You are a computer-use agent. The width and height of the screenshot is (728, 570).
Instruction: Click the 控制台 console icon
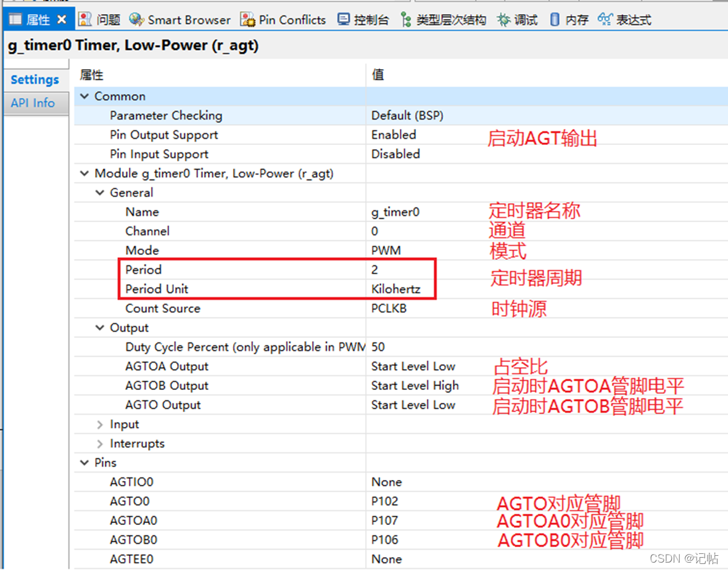[344, 20]
